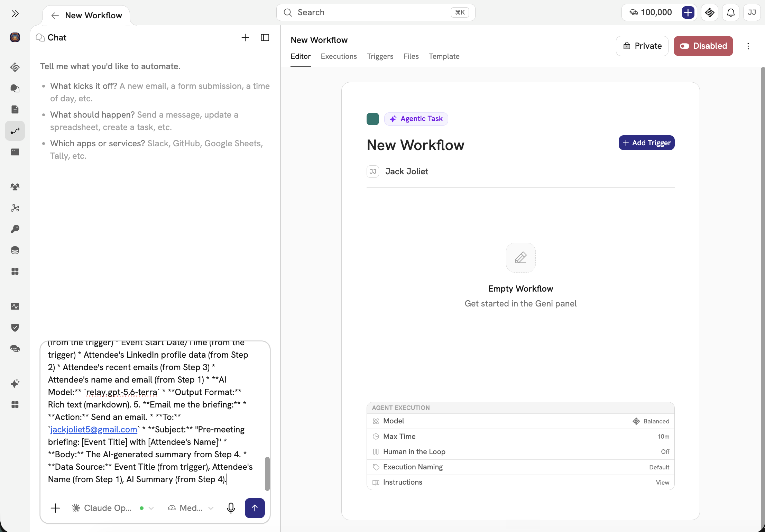
Task: Open the jackjoliet5@gmail.com link in the chat input
Action: 94,429
